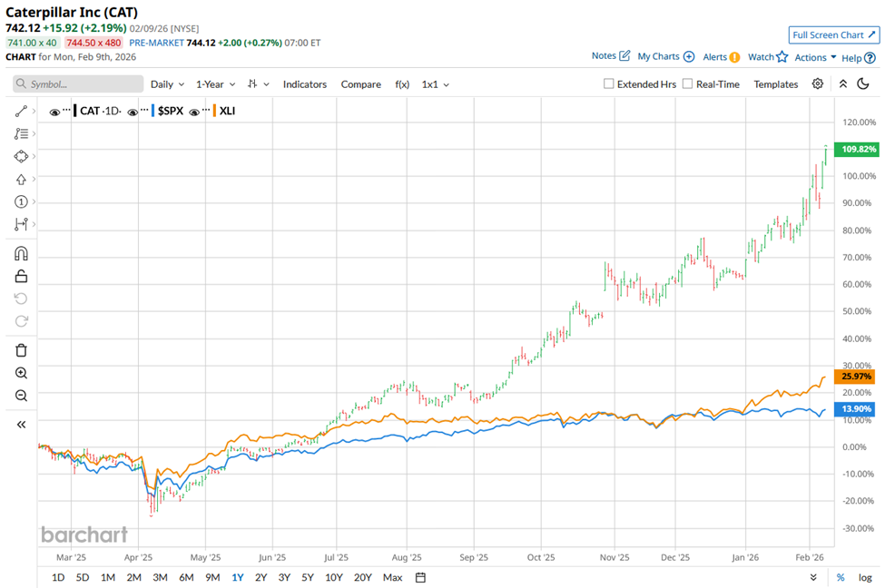Viewport: 885px width, 588px height.
Task: Hide the $SPX comparison line
Action: point(133,112)
